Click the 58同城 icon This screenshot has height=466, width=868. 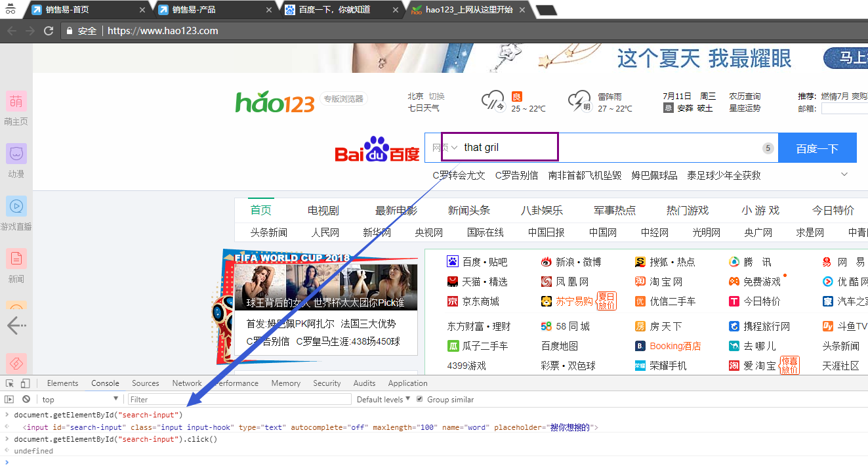tap(547, 326)
